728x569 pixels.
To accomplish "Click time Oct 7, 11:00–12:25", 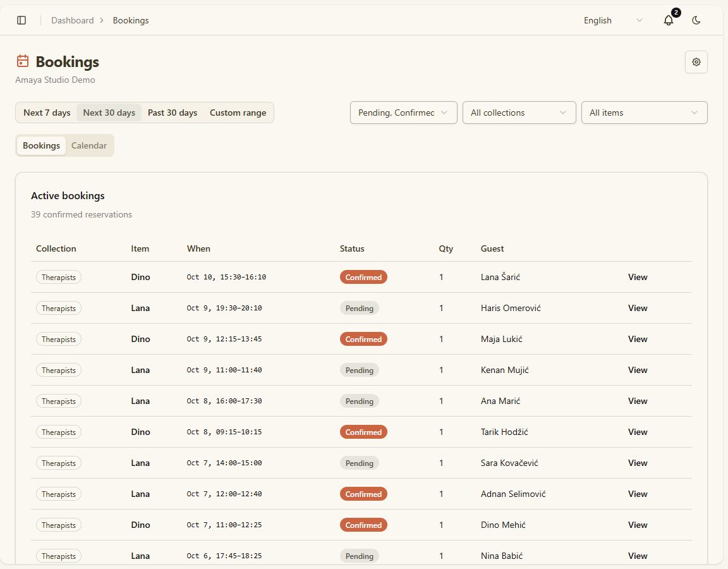I will [x=224, y=525].
